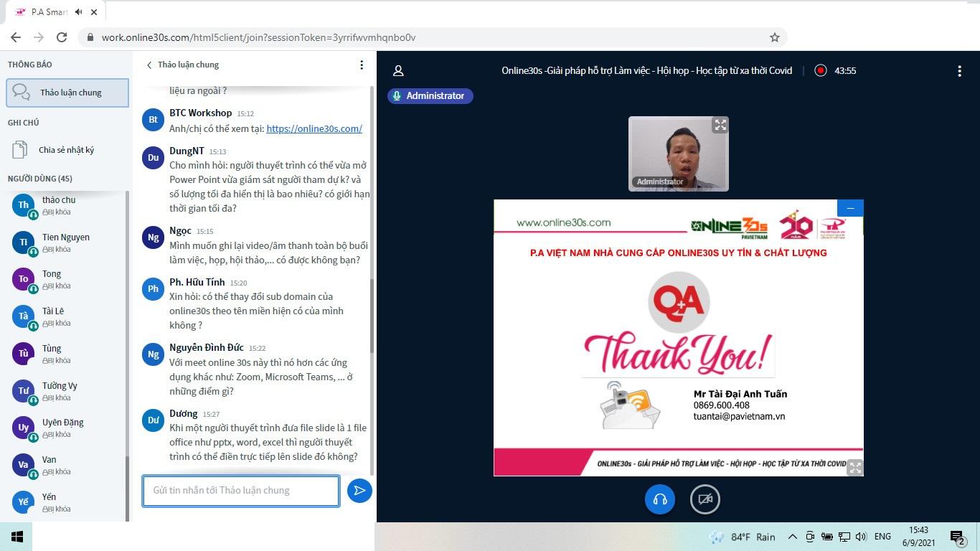Click the Administrator webcam thumbnail
Image resolution: width=980 pixels, height=551 pixels.
point(679,154)
